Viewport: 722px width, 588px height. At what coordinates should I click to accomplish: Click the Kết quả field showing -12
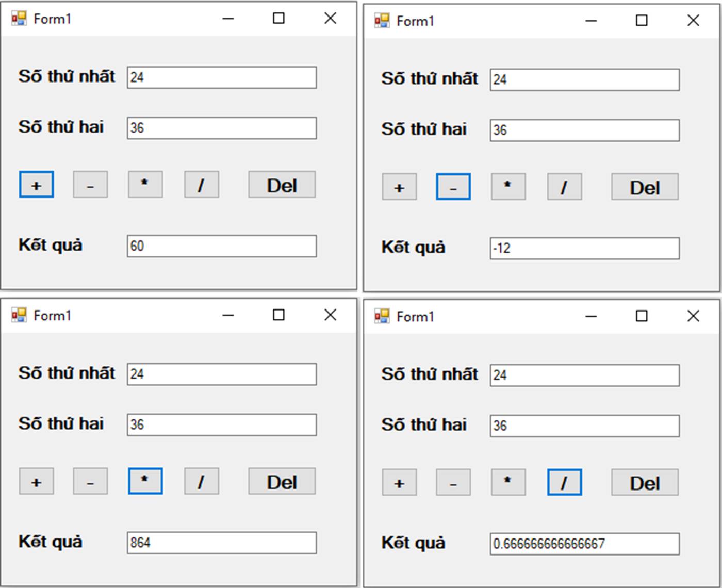(x=584, y=249)
